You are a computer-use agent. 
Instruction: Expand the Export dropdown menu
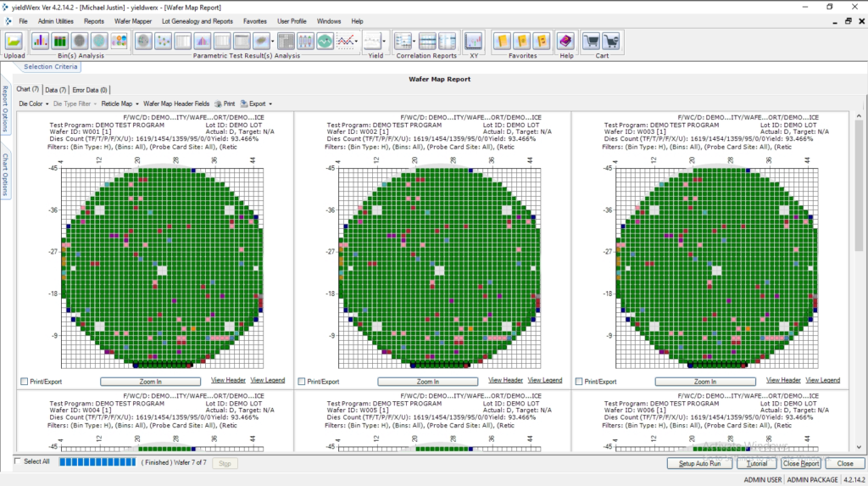pos(254,103)
